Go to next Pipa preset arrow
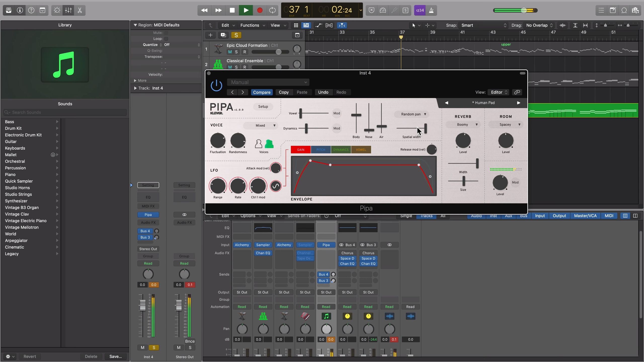 [518, 103]
